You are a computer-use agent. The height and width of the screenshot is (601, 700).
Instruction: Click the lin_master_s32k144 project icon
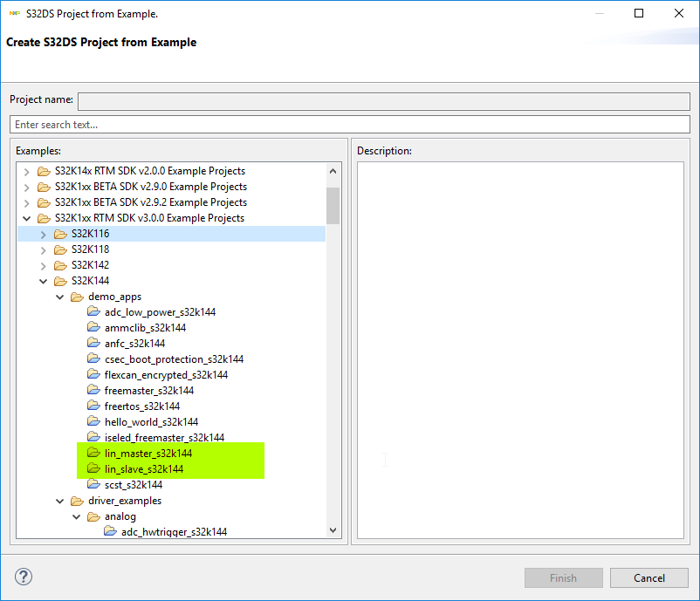click(x=93, y=453)
